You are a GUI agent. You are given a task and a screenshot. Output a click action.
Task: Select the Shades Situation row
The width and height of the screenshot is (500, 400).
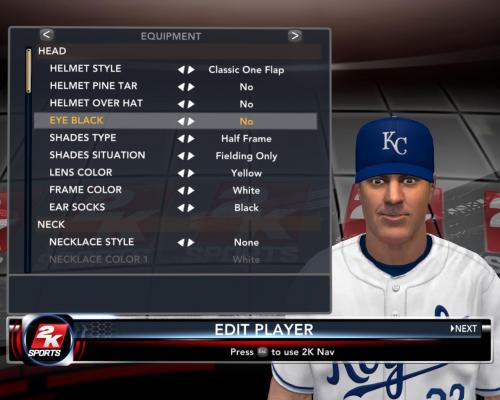(176, 156)
